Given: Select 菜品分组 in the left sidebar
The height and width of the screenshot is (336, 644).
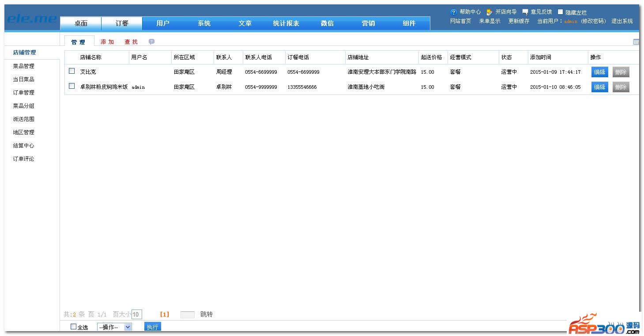Looking at the screenshot, I should (x=23, y=106).
